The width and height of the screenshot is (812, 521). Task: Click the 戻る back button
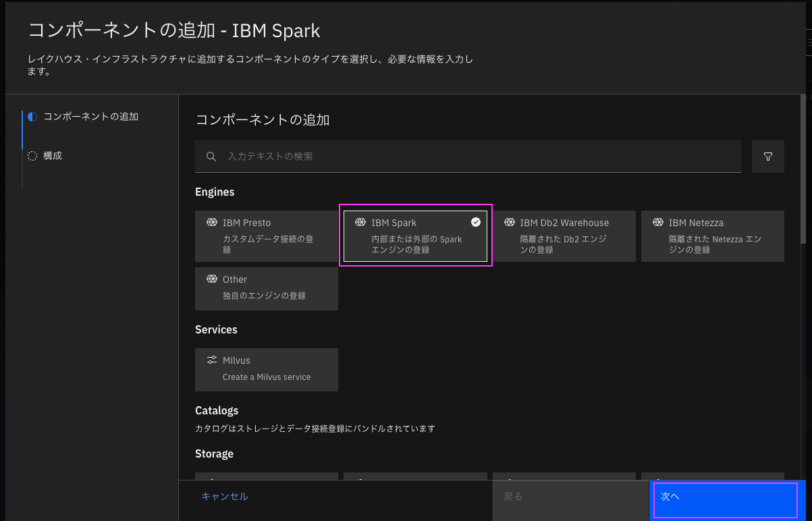(570, 500)
